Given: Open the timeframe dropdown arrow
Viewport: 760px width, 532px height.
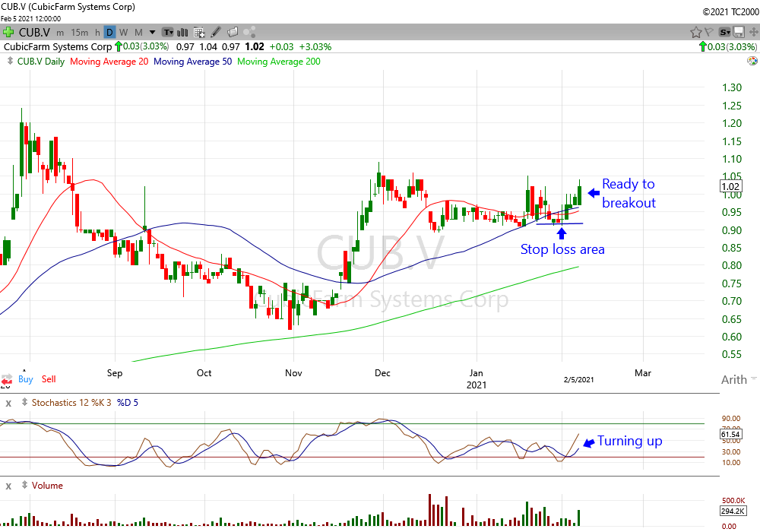Looking at the screenshot, I should click(x=152, y=33).
